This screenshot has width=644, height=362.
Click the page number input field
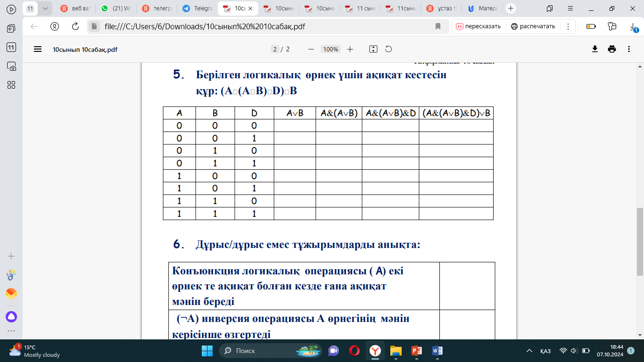pos(275,49)
